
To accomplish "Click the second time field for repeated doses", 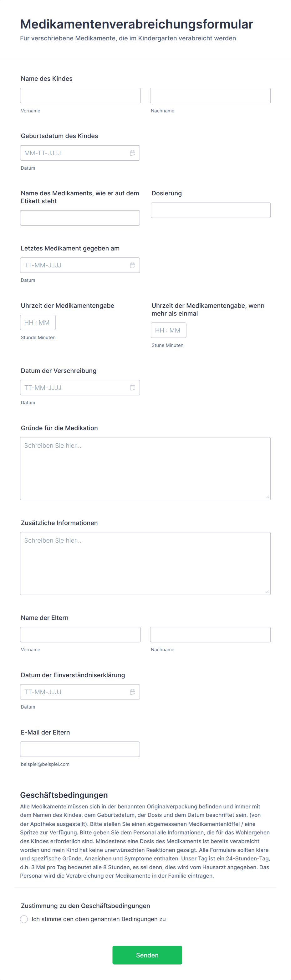I will 169,330.
